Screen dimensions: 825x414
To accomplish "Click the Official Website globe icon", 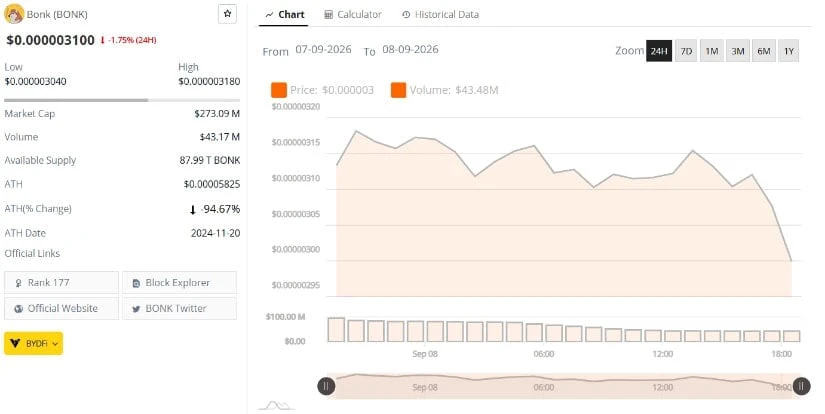I will [x=19, y=309].
